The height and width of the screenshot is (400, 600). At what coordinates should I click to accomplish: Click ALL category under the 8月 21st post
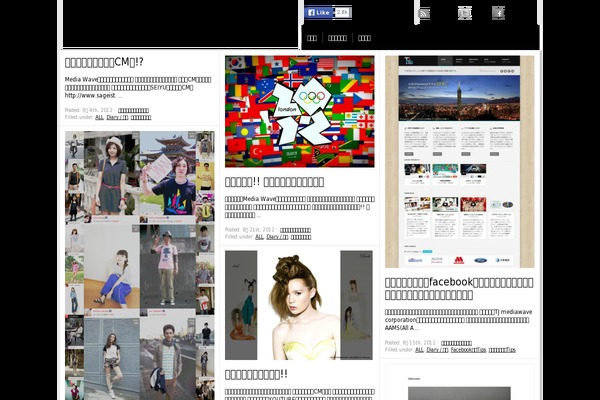[x=259, y=237]
